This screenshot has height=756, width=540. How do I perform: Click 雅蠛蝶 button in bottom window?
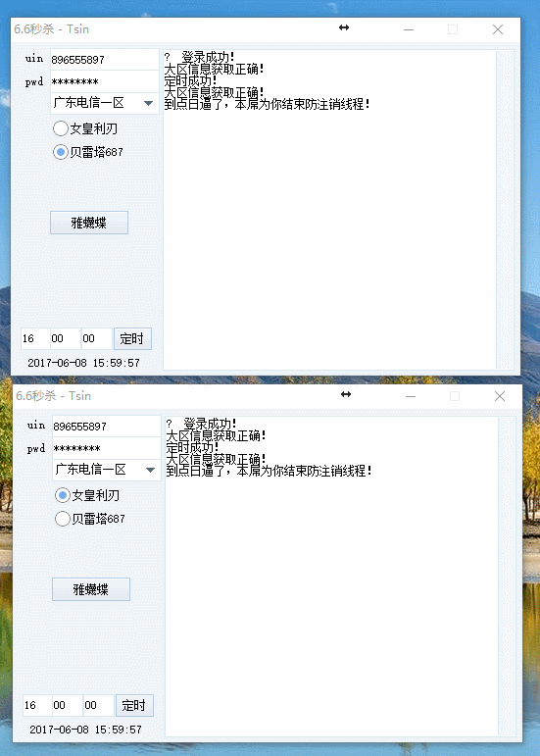(x=91, y=589)
